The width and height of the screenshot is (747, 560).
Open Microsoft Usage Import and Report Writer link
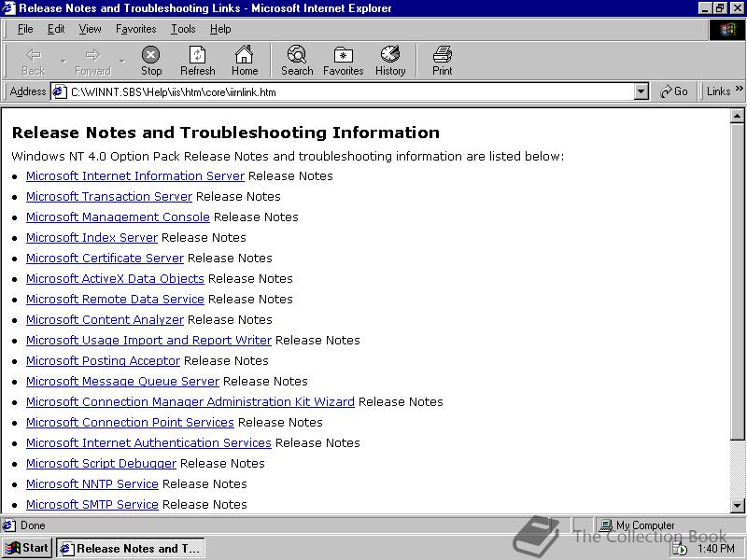pyautogui.click(x=148, y=340)
